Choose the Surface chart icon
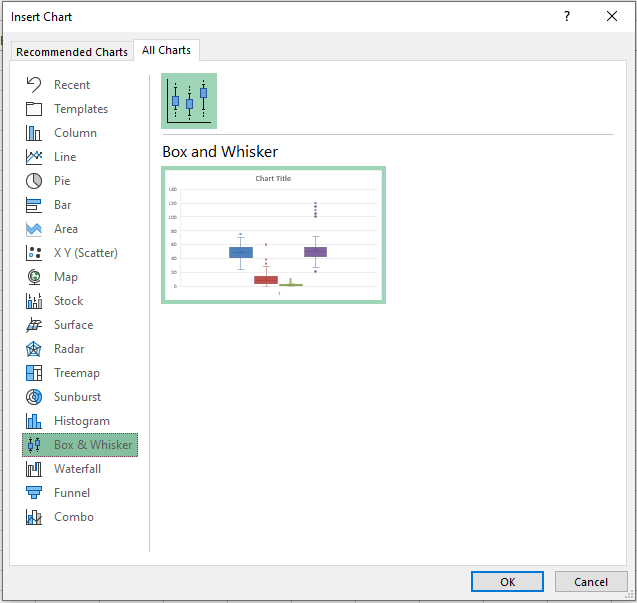The width and height of the screenshot is (637, 603). 34,325
